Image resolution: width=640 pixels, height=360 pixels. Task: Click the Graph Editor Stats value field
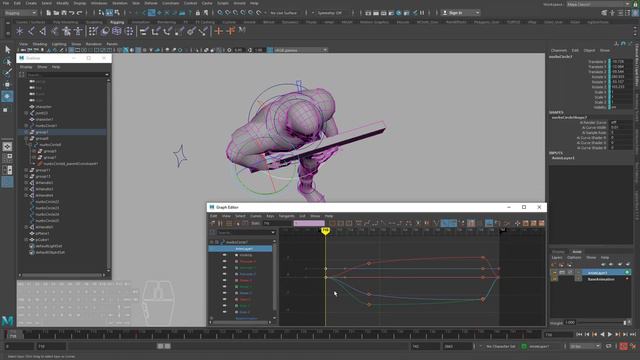(278, 223)
